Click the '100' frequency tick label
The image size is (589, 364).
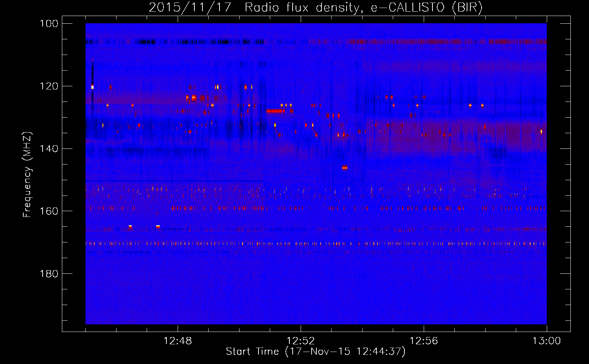[x=48, y=24]
